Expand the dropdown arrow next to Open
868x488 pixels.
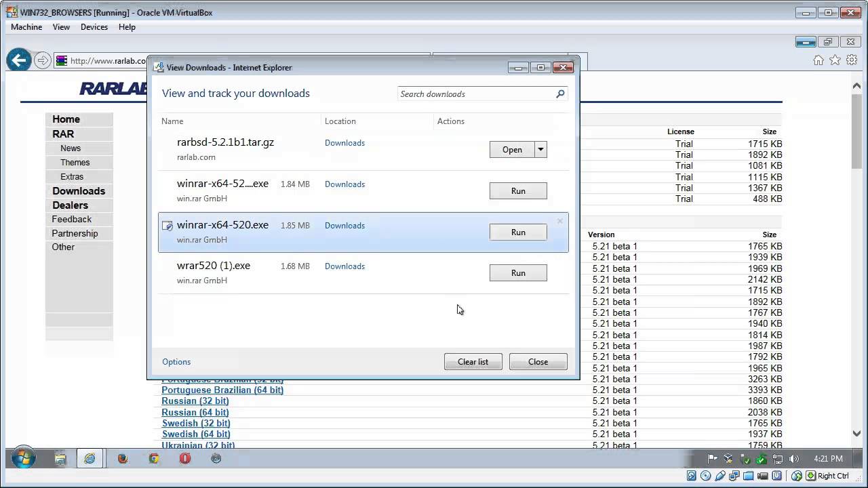click(540, 150)
